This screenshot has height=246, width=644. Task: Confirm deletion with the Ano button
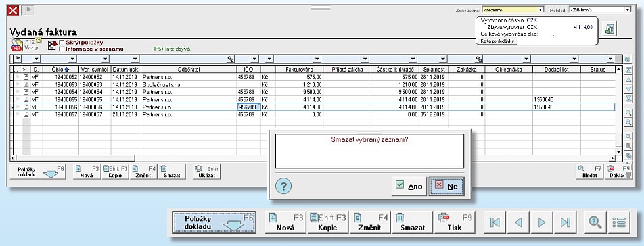click(409, 186)
